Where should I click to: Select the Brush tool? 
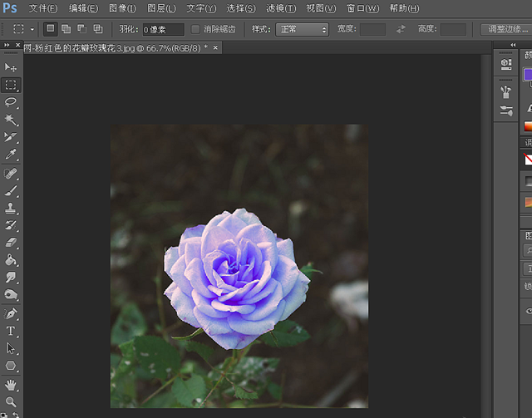[x=11, y=190]
